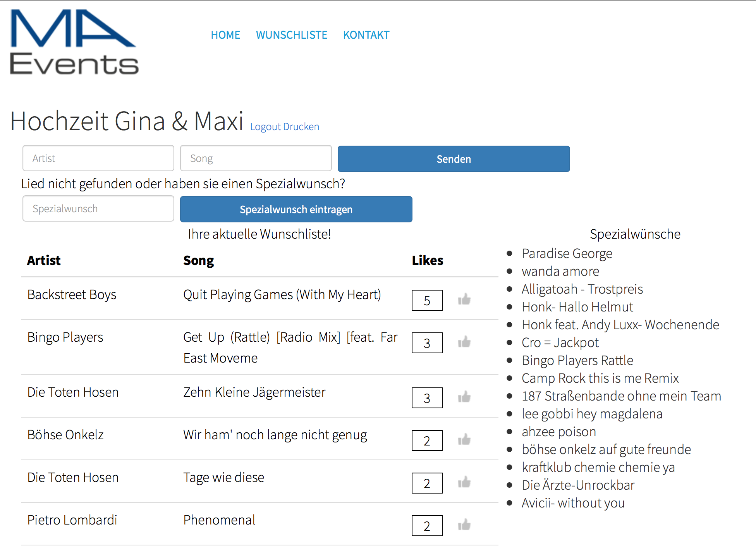This screenshot has height=547, width=756.
Task: Click likes count for Zehn Kleine Jägermeister
Action: pyautogui.click(x=427, y=398)
